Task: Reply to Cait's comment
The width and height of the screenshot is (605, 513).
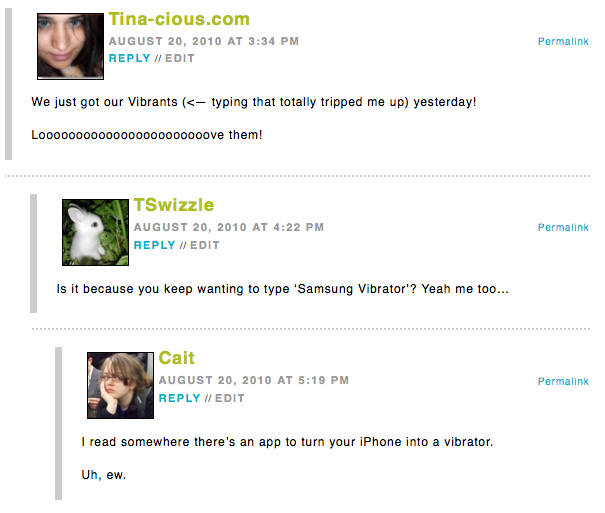Action: click(179, 398)
